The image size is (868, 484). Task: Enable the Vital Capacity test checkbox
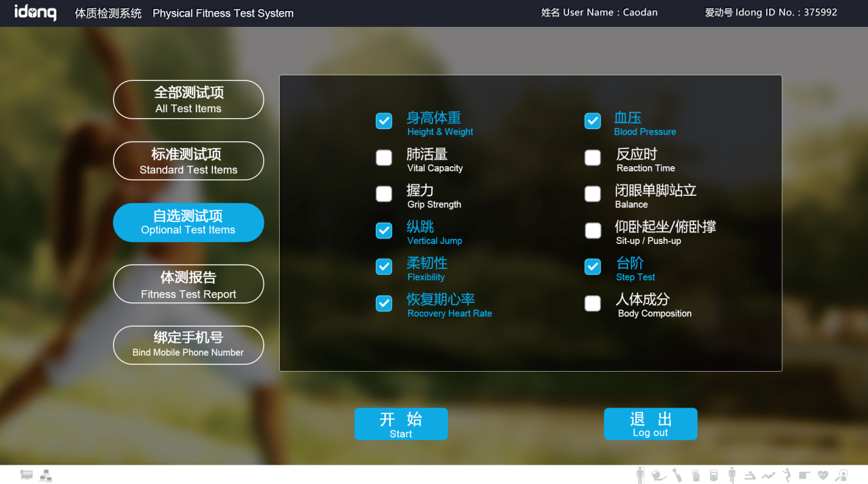pos(384,157)
